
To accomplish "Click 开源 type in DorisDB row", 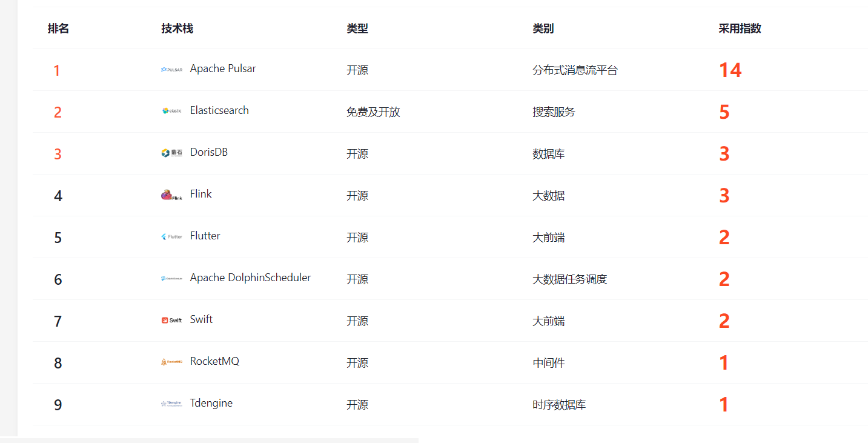I will (357, 154).
